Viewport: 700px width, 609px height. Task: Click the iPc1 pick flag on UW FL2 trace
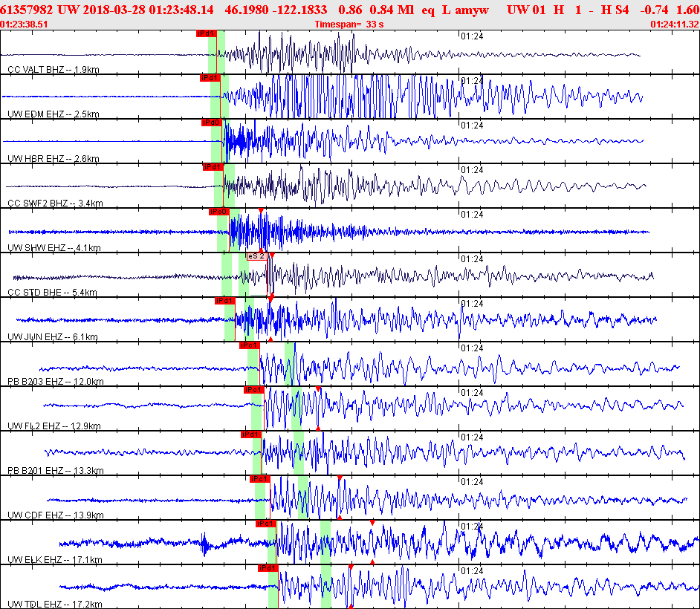(x=254, y=391)
